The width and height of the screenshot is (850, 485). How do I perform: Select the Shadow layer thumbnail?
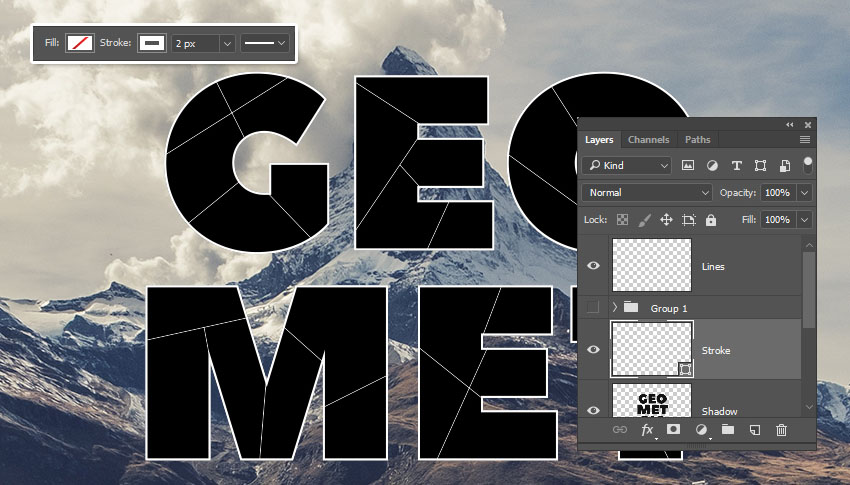point(652,400)
